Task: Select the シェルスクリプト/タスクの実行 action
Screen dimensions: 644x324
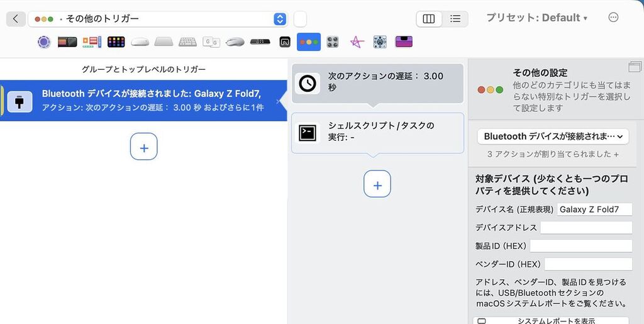Action: tap(377, 132)
